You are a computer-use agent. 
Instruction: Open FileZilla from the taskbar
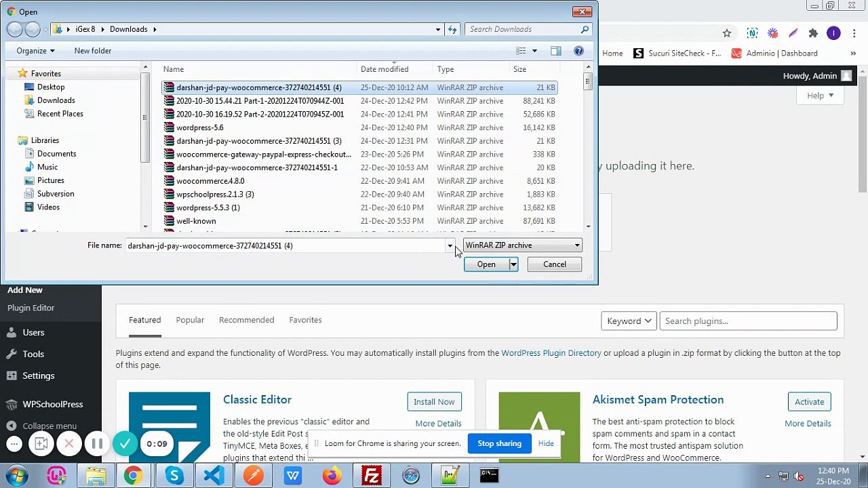coord(372,476)
